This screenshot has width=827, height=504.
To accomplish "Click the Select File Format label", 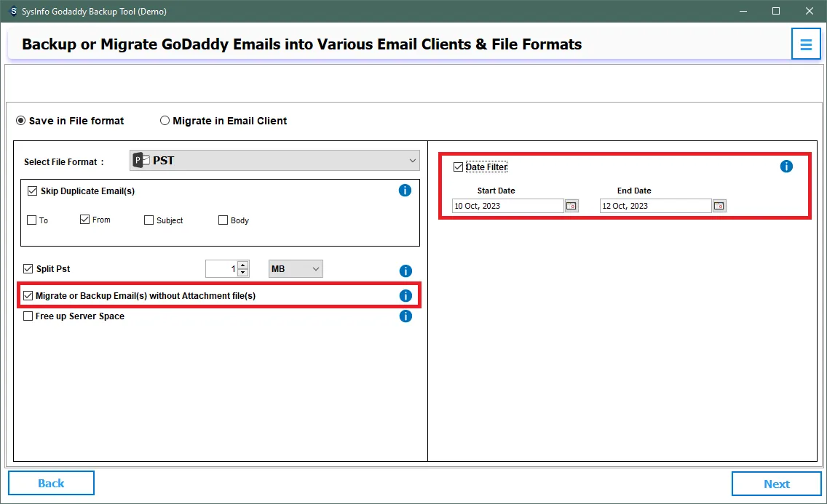I will point(64,161).
